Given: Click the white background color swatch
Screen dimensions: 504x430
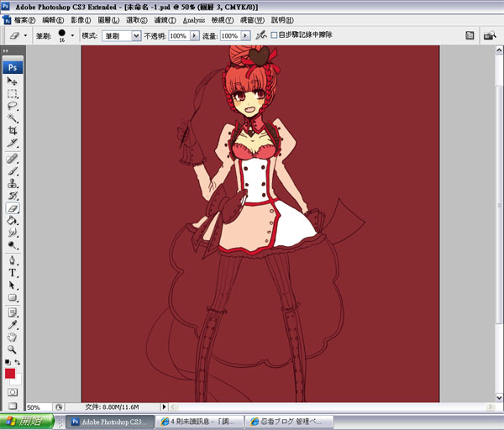Looking at the screenshot, I should [18, 380].
